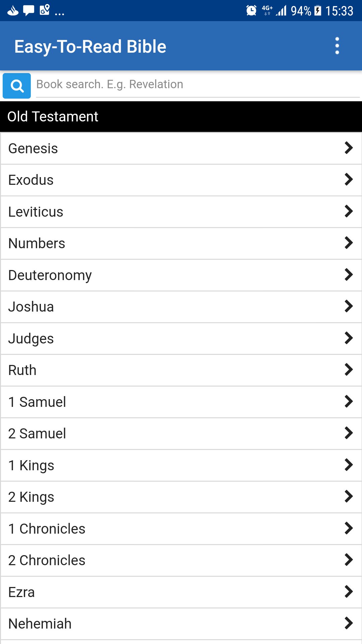Open the book of Ezra

tap(181, 592)
